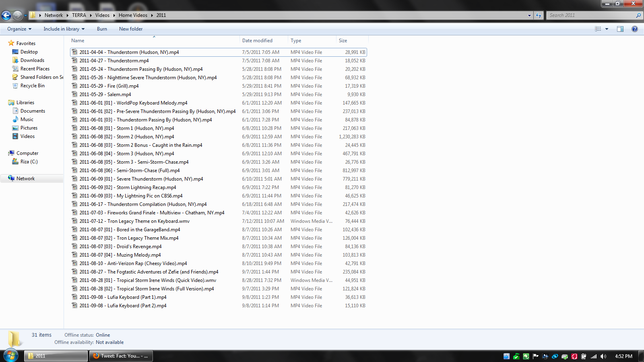The height and width of the screenshot is (362, 644).
Task: Click the Back navigation arrow button
Action: coord(6,15)
